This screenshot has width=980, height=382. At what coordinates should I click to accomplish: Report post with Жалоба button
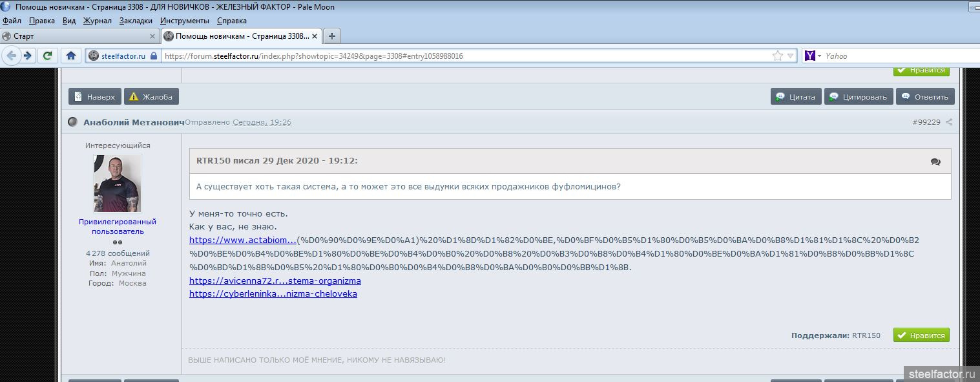[x=151, y=97]
